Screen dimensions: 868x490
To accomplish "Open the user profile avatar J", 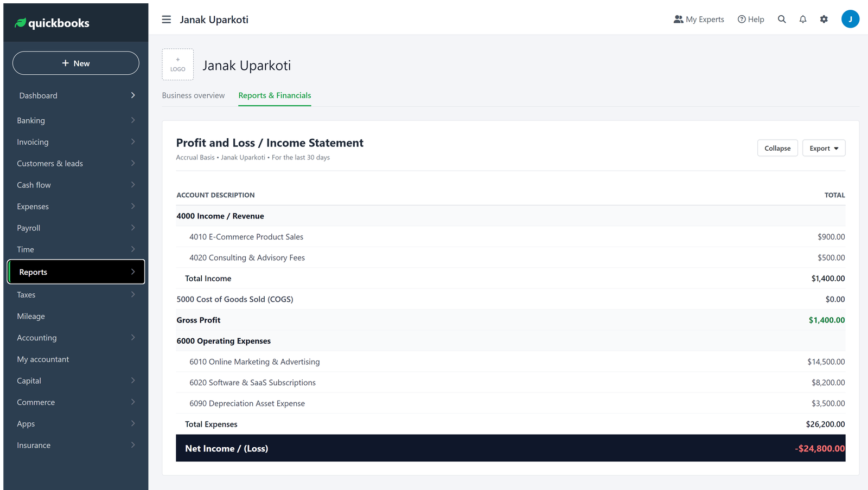I will pyautogui.click(x=850, y=19).
